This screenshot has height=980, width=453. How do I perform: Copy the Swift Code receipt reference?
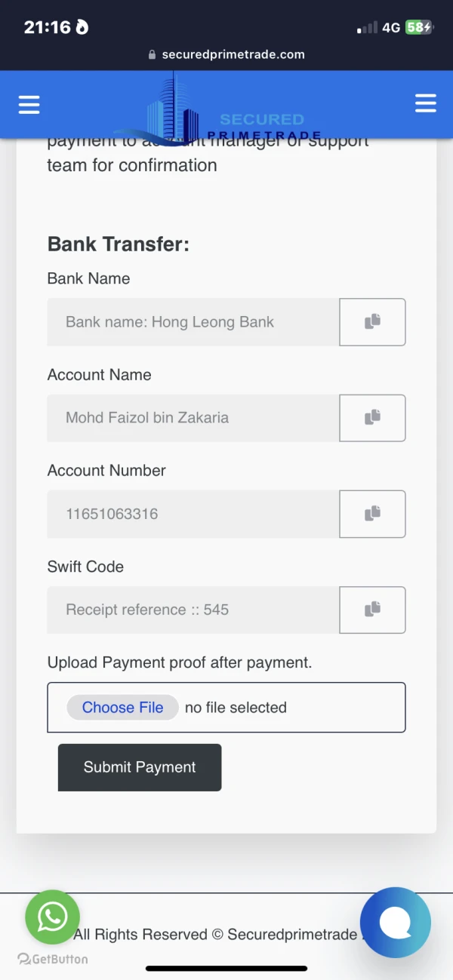click(x=372, y=610)
